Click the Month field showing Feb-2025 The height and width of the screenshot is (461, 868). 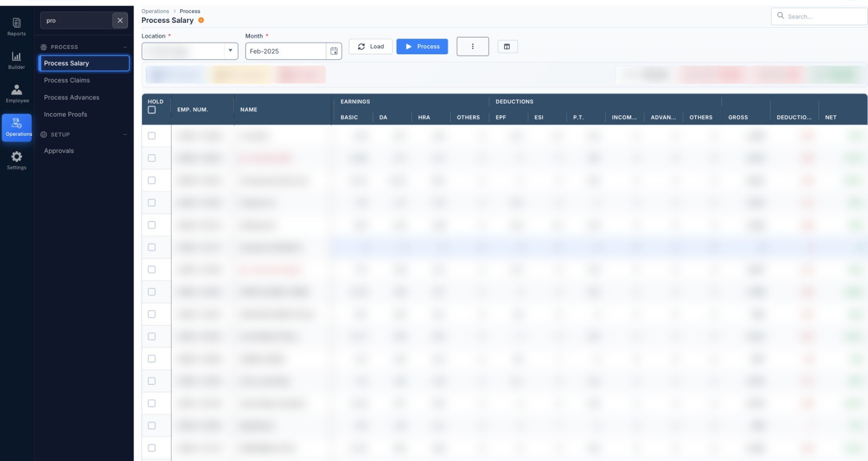coord(285,51)
